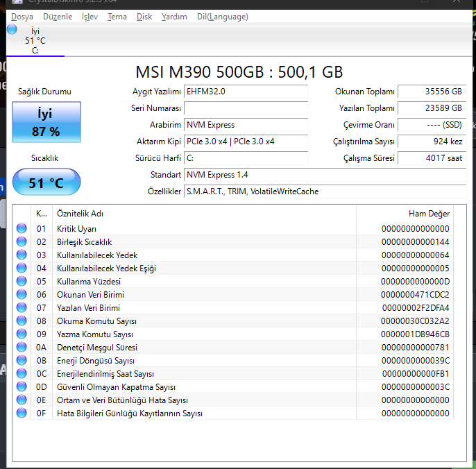
Task: Select the Kritik Uyarı attribute name
Action: tap(76, 229)
